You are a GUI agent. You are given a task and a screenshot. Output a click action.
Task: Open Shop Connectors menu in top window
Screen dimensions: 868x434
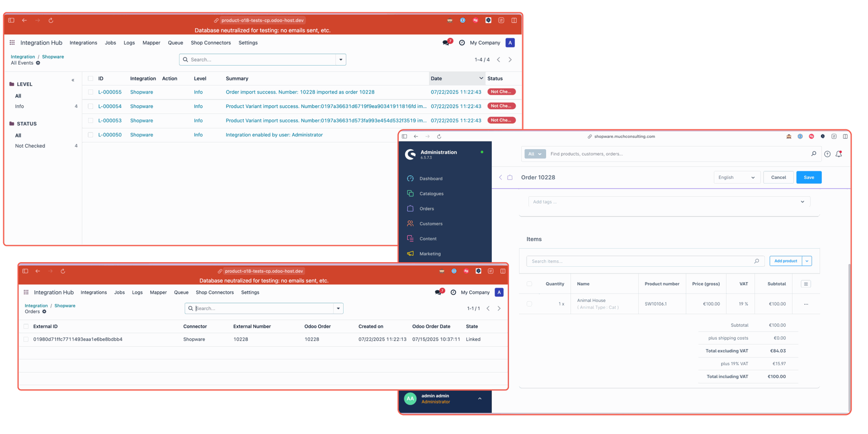tap(211, 42)
